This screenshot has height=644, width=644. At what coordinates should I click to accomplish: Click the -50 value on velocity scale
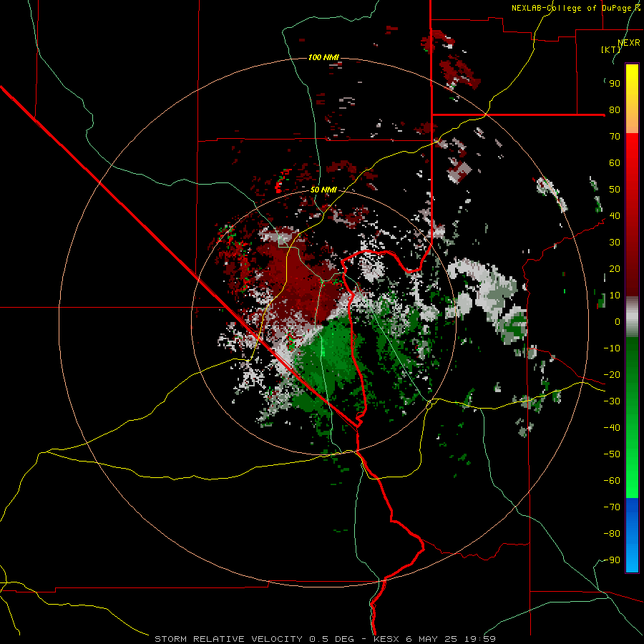click(x=613, y=454)
